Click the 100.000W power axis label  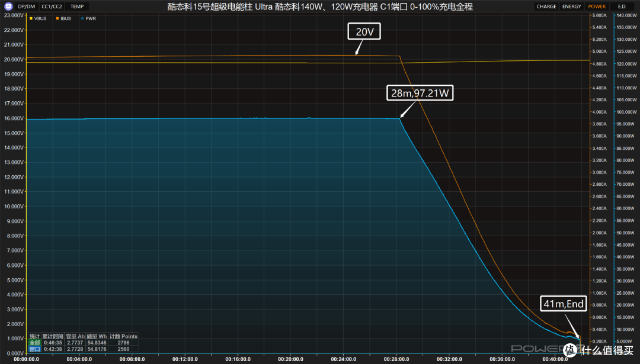coord(626,112)
